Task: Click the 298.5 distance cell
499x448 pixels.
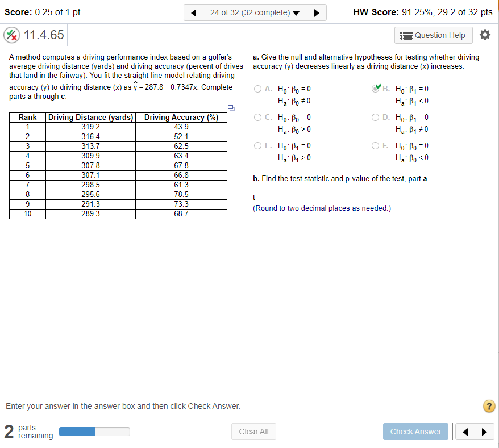Action: (91, 185)
